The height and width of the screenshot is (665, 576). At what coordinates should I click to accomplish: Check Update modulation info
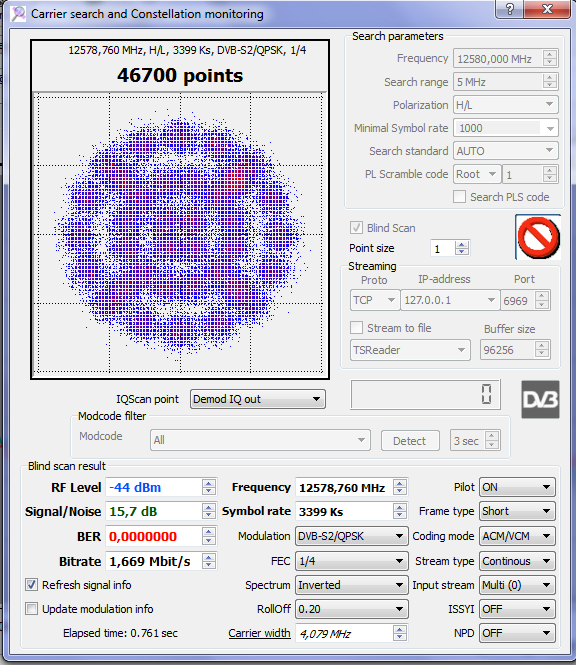coord(31,609)
